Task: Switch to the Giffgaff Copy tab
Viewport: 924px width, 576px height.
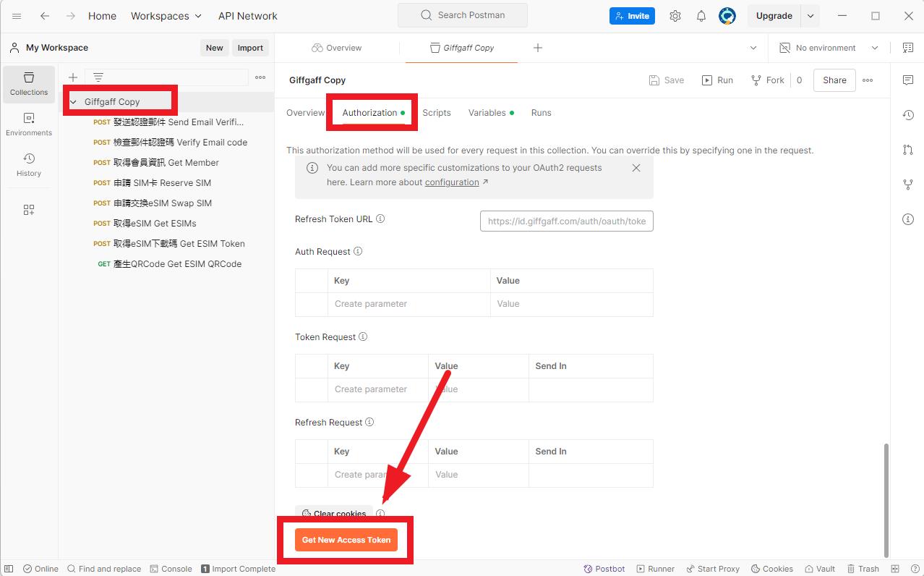Action: click(x=461, y=48)
